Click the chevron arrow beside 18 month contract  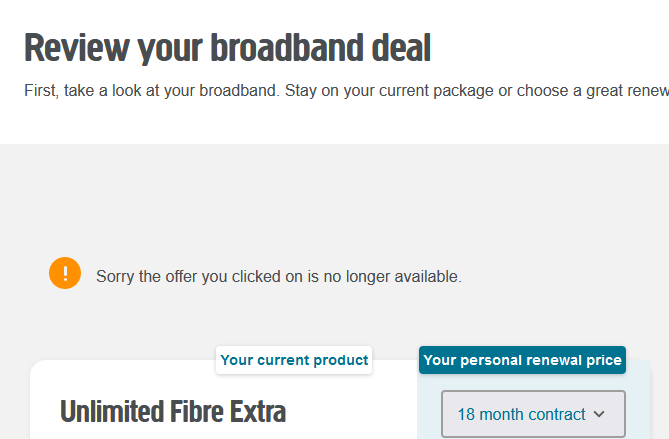(600, 413)
